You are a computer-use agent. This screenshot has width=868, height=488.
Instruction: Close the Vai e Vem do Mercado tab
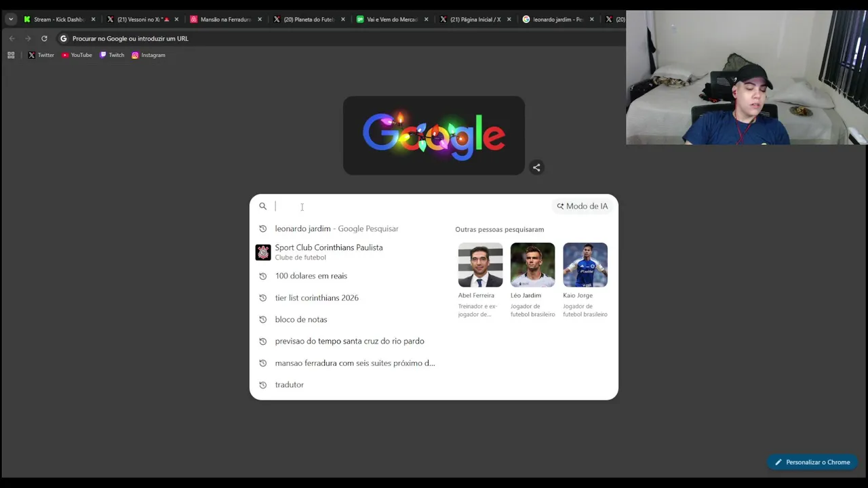426,19
